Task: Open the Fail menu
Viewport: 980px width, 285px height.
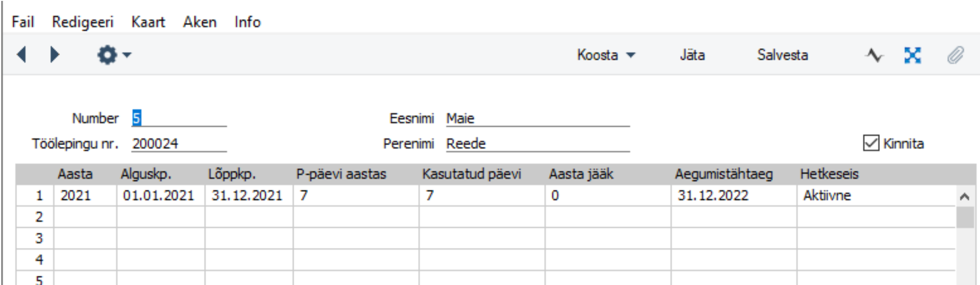Action: click(x=22, y=22)
